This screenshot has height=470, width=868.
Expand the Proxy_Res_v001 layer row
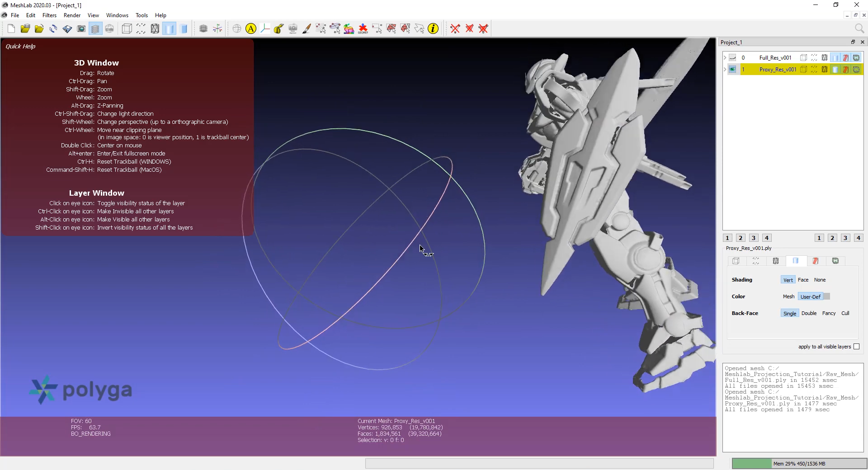tap(725, 70)
